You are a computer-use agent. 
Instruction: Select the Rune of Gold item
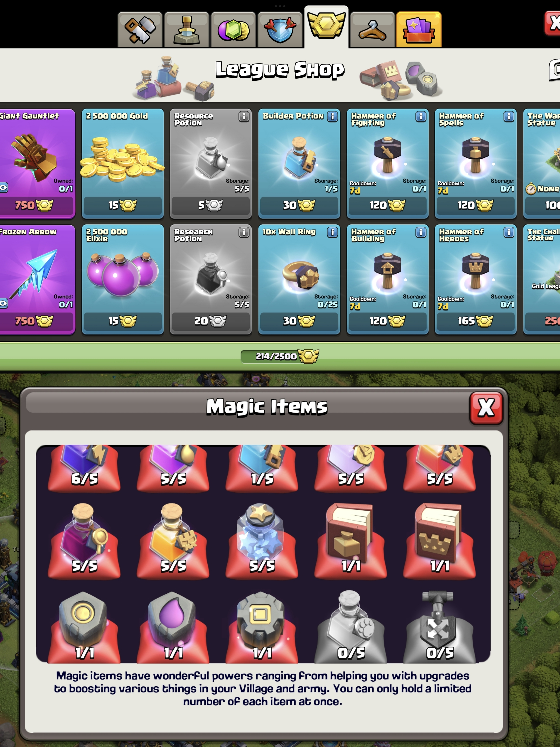[84, 626]
